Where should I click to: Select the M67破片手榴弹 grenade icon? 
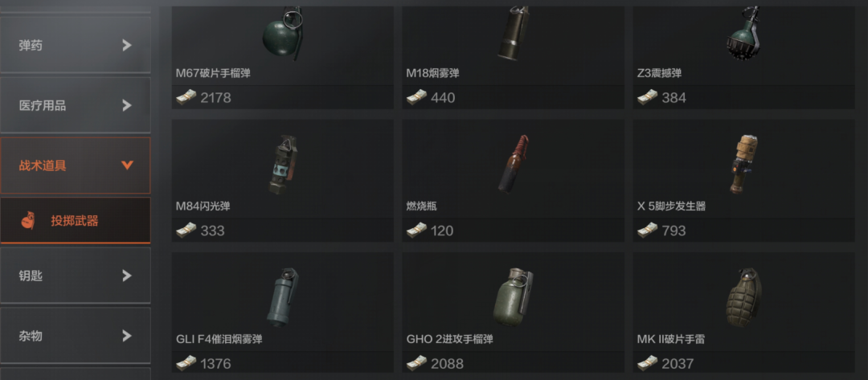(x=283, y=33)
